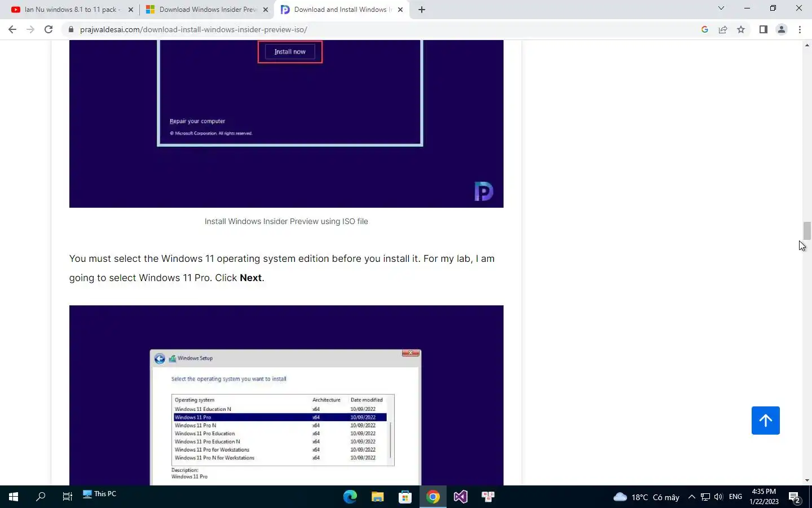
Task: Bookmark this page with star icon
Action: [741, 29]
